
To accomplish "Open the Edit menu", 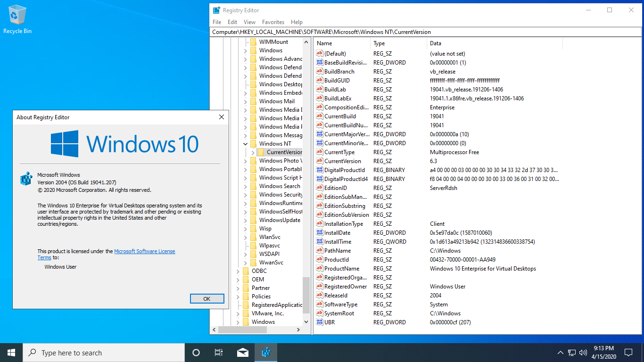I will click(x=232, y=22).
